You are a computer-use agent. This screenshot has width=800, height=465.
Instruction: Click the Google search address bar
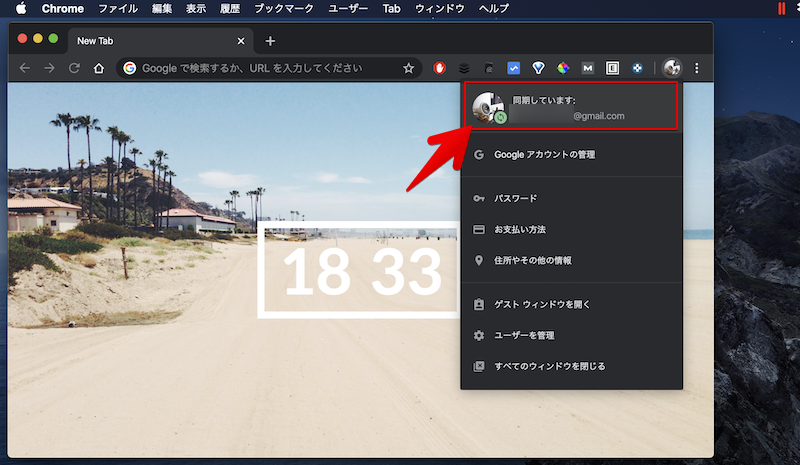pyautogui.click(x=260, y=68)
